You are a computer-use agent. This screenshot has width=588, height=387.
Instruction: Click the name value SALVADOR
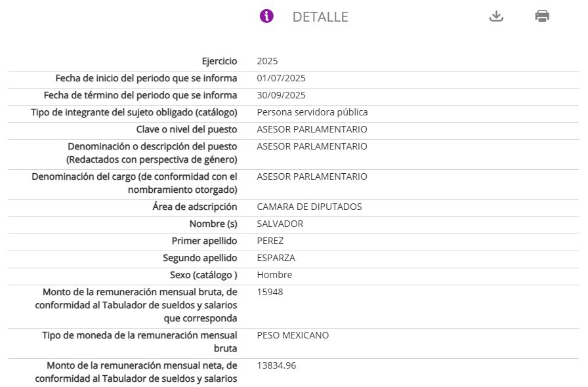pyautogui.click(x=280, y=224)
